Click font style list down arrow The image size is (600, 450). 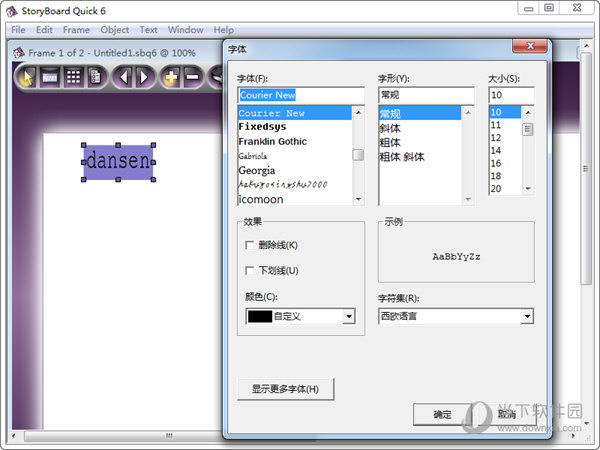coord(468,199)
